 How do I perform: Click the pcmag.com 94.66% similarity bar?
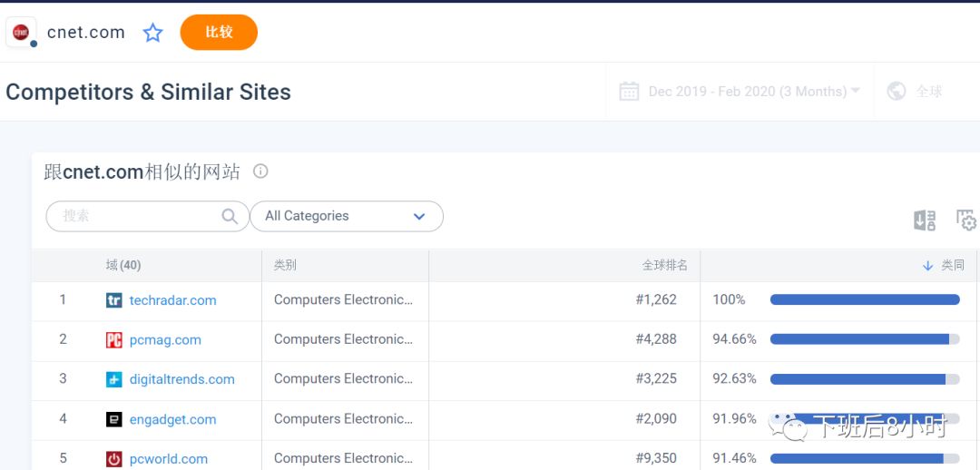[x=864, y=339]
